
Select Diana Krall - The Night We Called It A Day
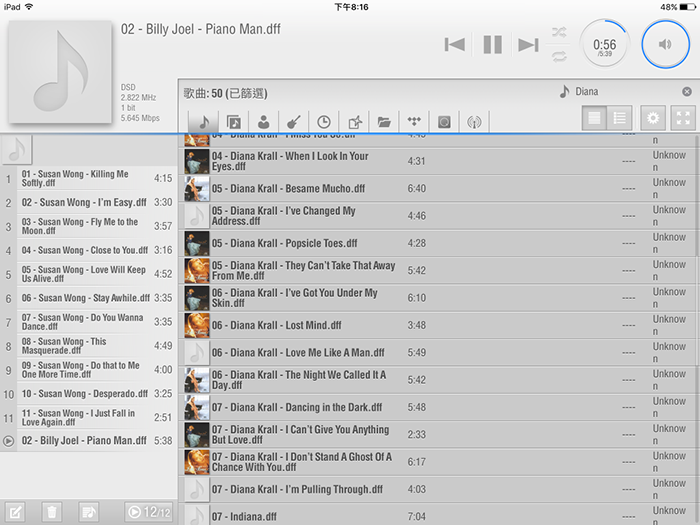[438, 380]
